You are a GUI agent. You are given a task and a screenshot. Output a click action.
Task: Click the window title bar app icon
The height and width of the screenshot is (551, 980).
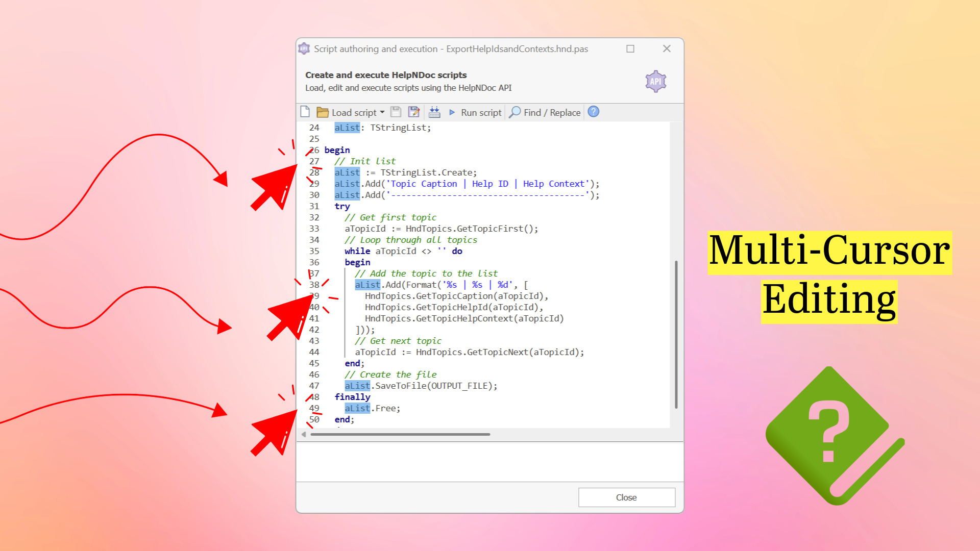coord(304,48)
